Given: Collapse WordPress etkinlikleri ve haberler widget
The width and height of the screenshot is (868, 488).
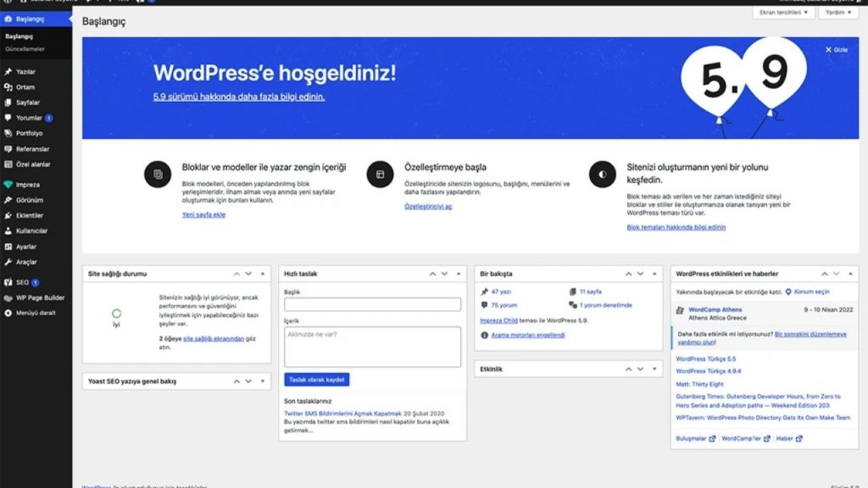Looking at the screenshot, I should coord(850,274).
